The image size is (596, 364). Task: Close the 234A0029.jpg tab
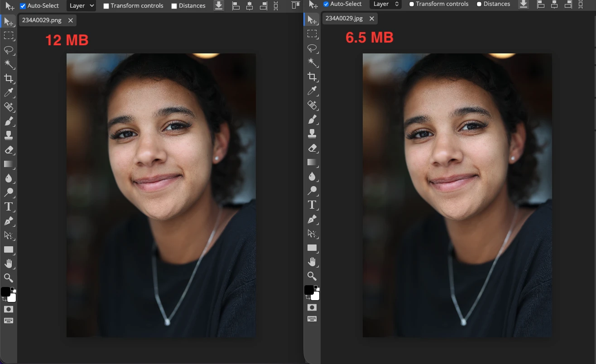372,19
